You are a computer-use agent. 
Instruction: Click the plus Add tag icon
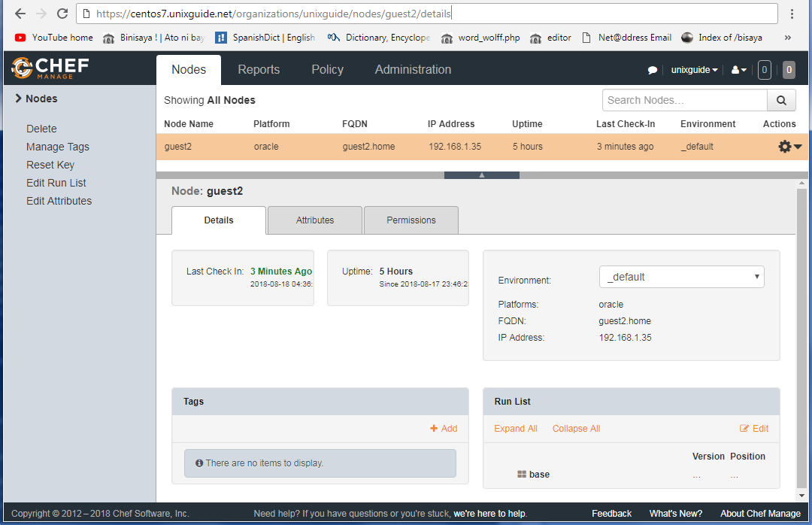click(434, 429)
